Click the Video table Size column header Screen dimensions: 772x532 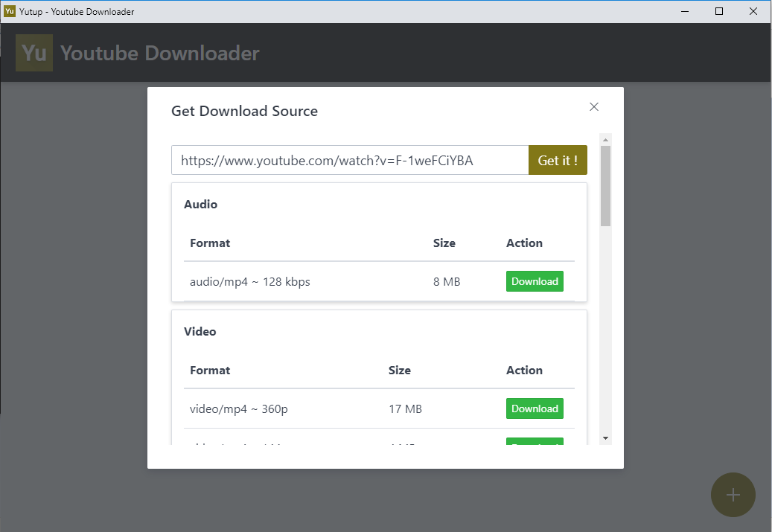point(399,370)
